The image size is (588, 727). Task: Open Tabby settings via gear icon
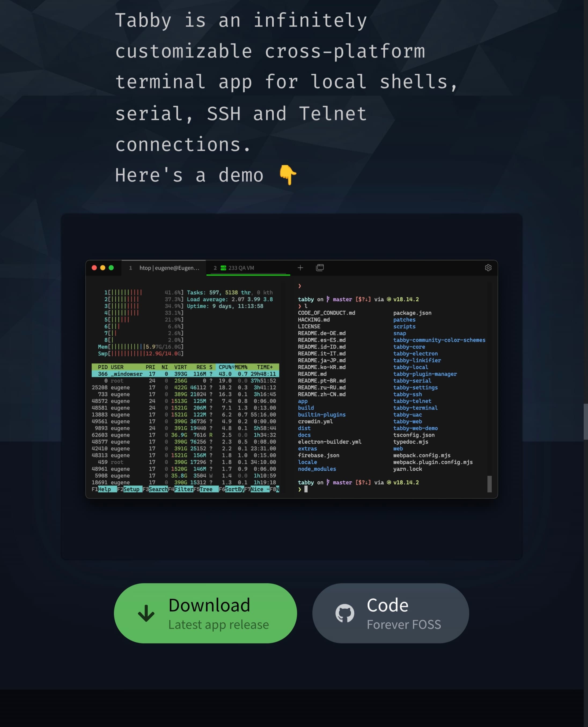point(488,268)
